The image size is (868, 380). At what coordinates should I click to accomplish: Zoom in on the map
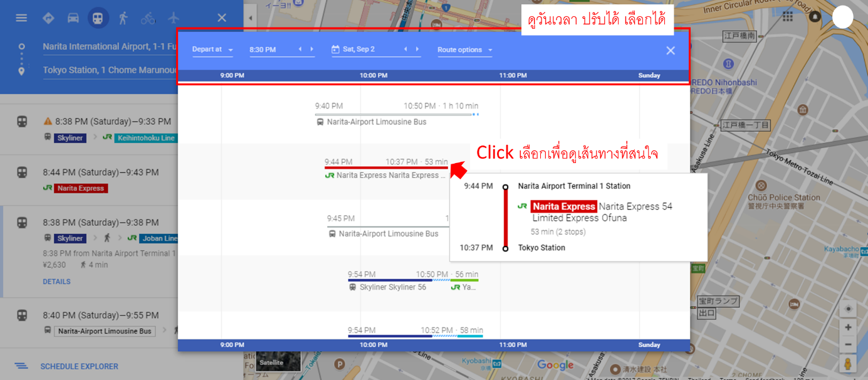pyautogui.click(x=848, y=327)
